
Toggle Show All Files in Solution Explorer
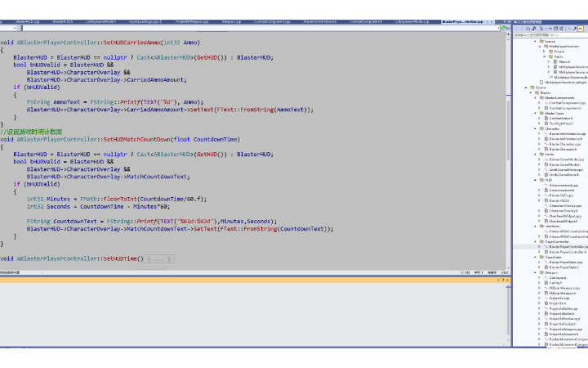(561, 29)
